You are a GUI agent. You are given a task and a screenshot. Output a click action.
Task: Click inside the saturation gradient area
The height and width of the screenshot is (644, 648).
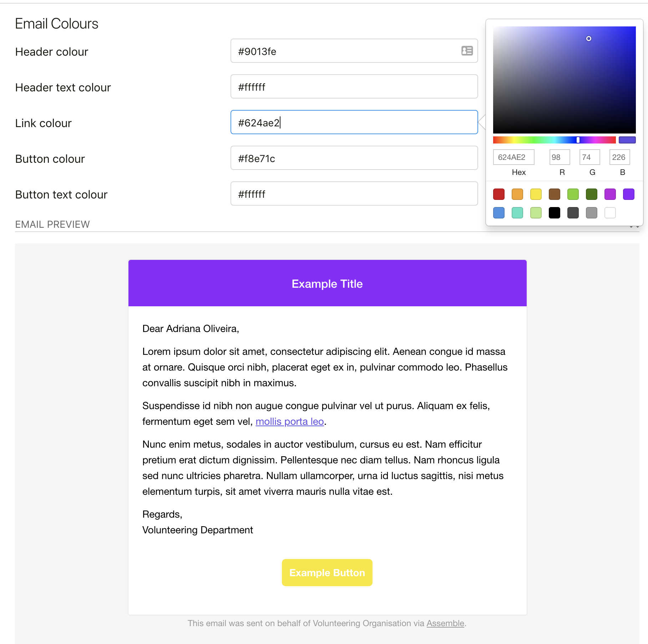pyautogui.click(x=565, y=80)
